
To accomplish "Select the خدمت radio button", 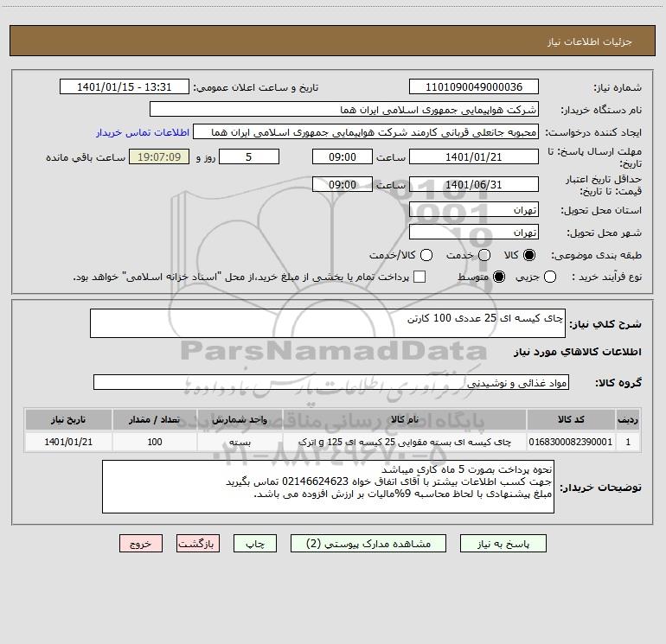I will tap(484, 255).
